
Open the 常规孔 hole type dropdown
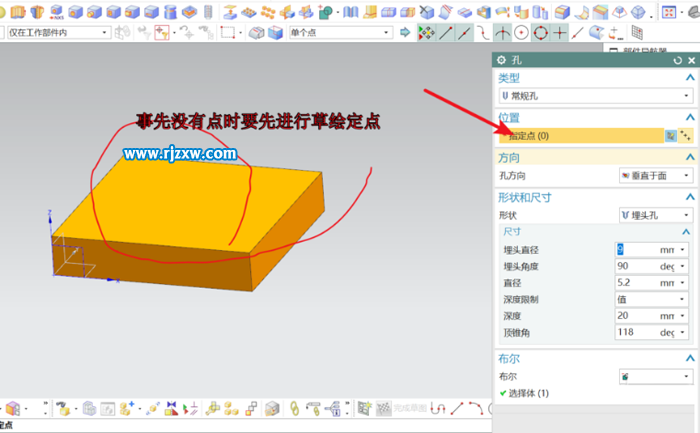(x=596, y=96)
